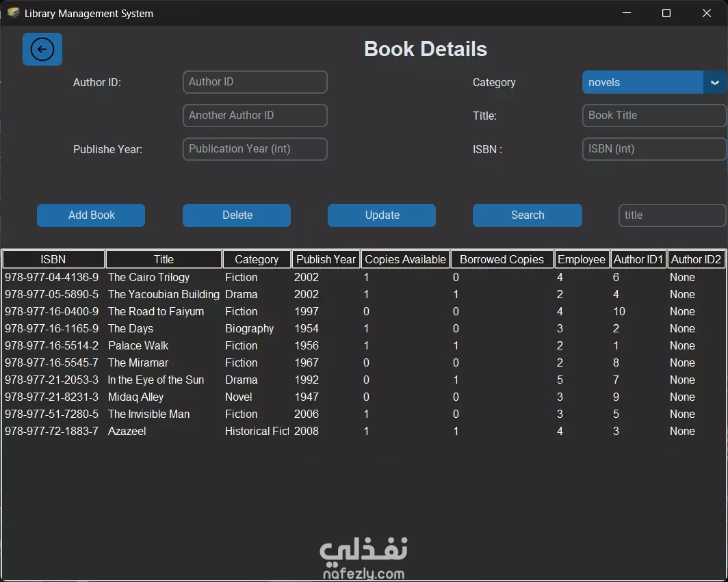Click publish year 1956 cell
The image size is (728, 582).
[307, 346]
